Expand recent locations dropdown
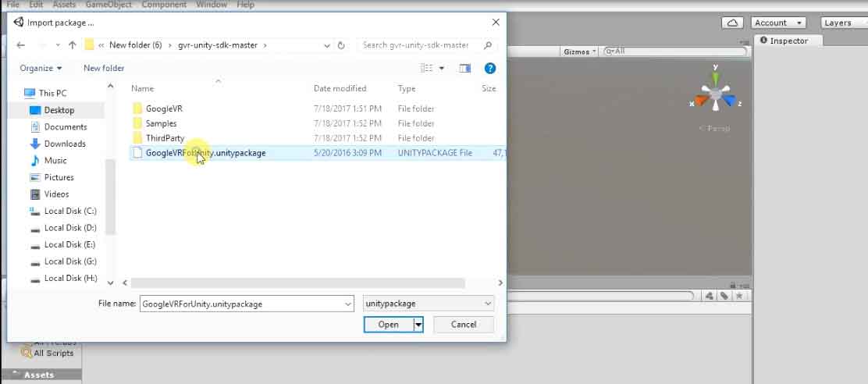Screen dimensions: 868x384 pos(58,45)
